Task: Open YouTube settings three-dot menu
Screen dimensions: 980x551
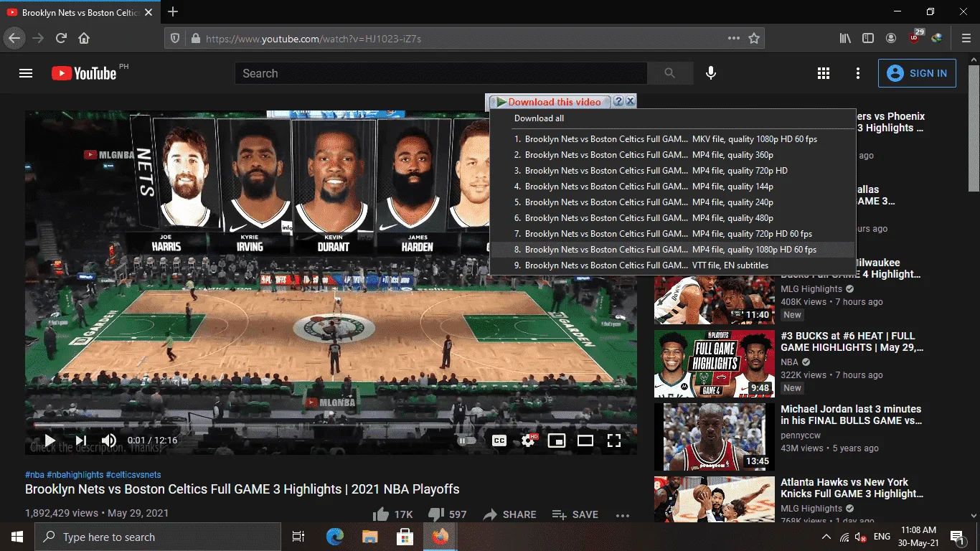Action: pyautogui.click(x=858, y=73)
